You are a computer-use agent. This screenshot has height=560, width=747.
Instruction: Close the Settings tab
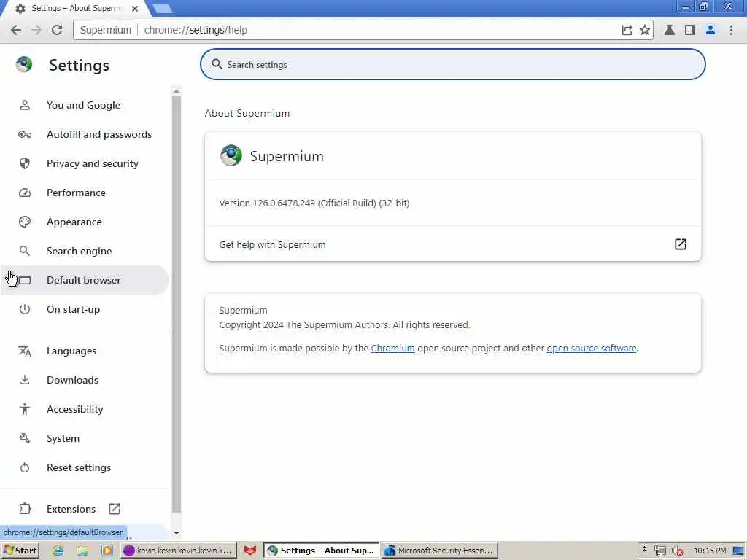tap(135, 9)
